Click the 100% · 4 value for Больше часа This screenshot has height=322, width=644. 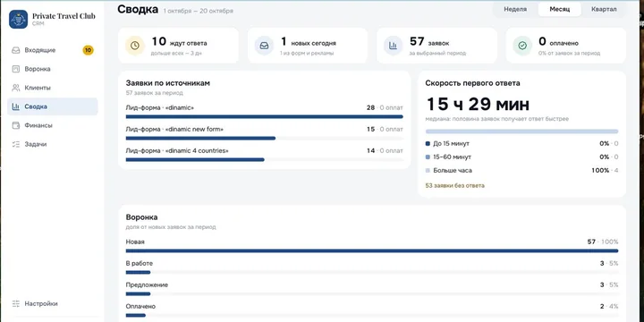[605, 170]
